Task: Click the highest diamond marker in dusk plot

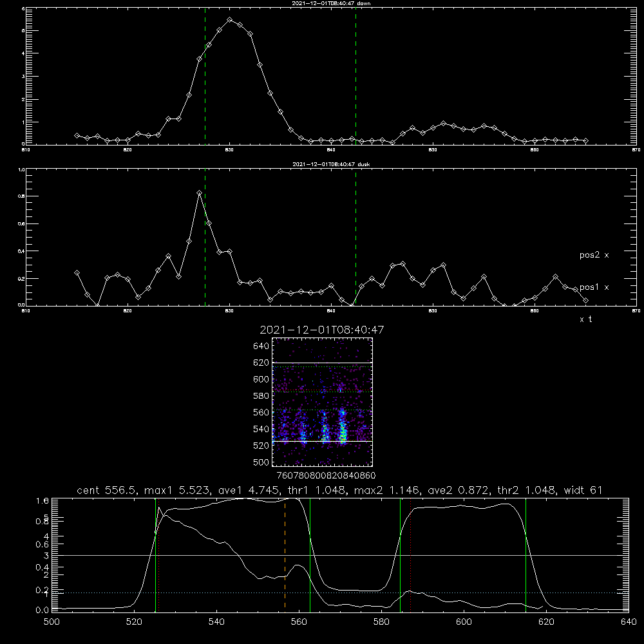Action: click(199, 193)
